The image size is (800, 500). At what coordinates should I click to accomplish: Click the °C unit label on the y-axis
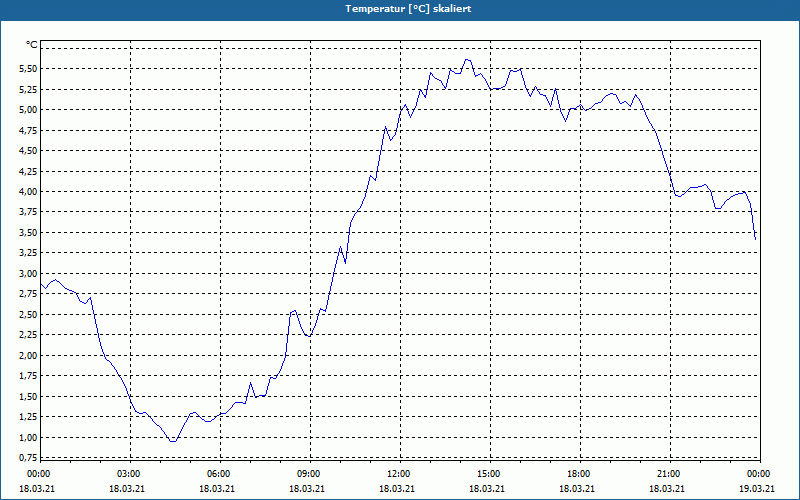(32, 45)
